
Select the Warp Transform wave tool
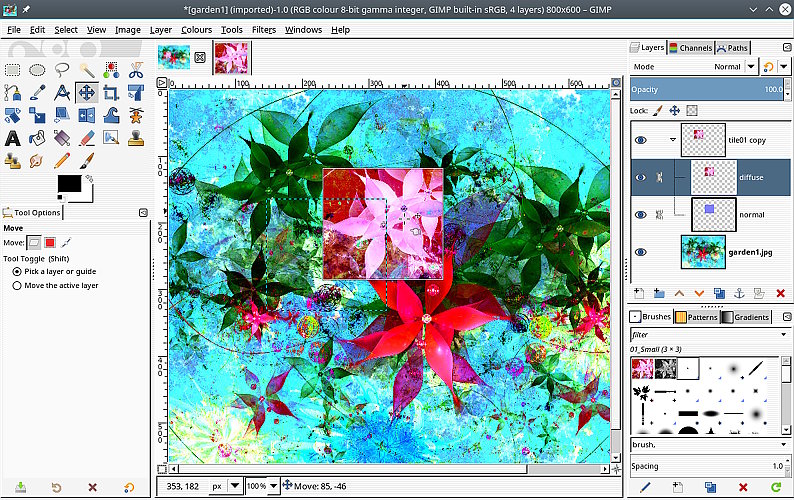tap(111, 116)
